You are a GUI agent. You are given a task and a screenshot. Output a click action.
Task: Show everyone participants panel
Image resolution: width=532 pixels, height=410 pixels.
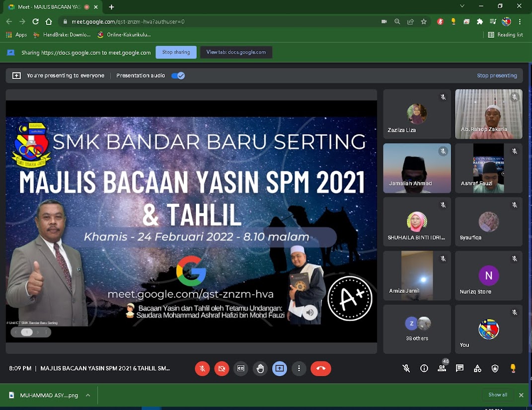[x=442, y=368]
